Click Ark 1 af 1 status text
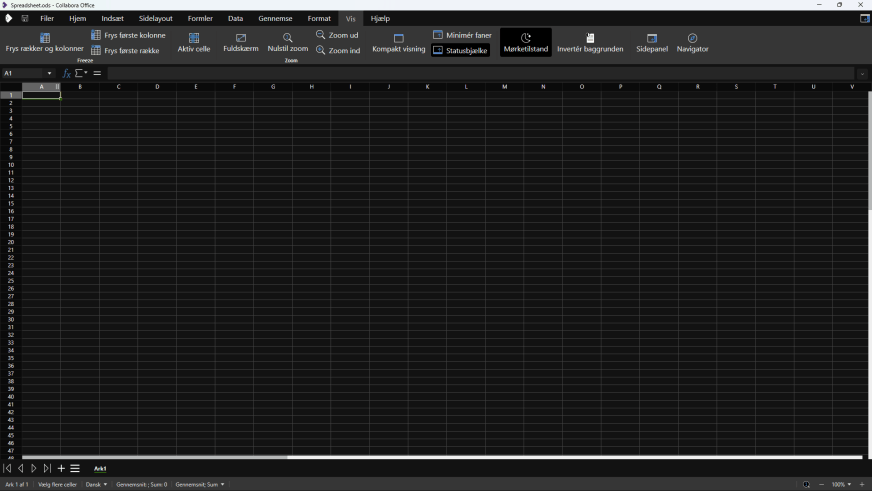Screen dimensions: 872x491 [17, 484]
